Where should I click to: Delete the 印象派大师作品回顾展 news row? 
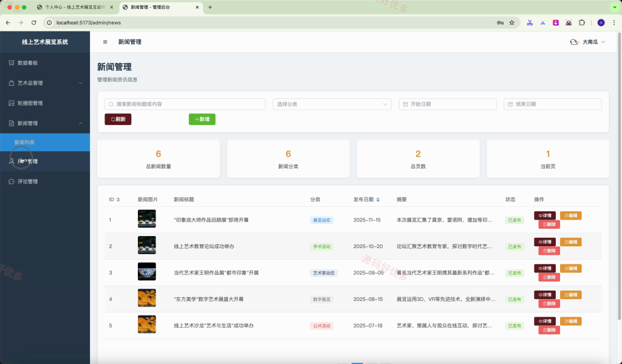click(549, 224)
